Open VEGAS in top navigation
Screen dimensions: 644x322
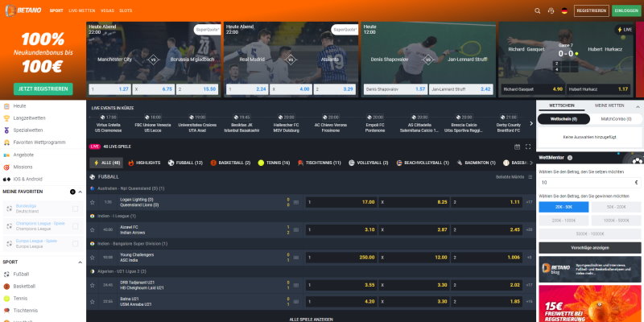(107, 10)
